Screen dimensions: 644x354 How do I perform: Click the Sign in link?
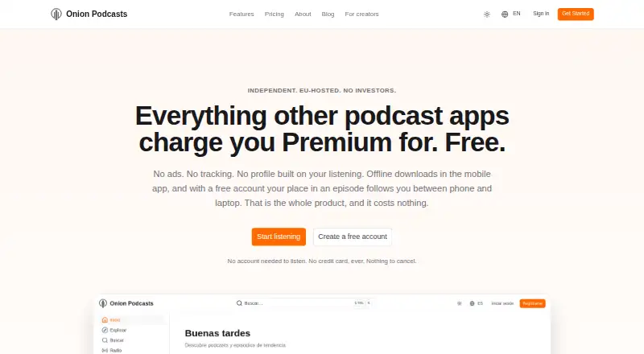[541, 14]
